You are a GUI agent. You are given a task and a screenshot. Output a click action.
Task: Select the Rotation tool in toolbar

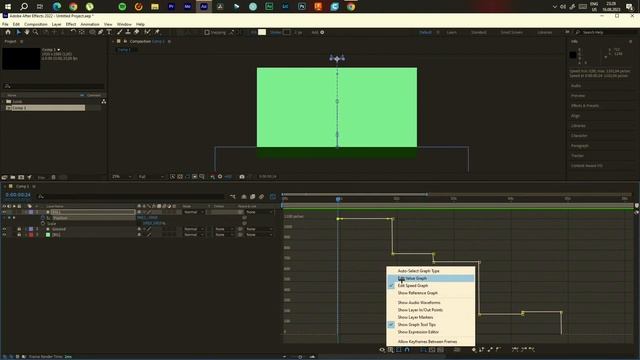(x=73, y=32)
